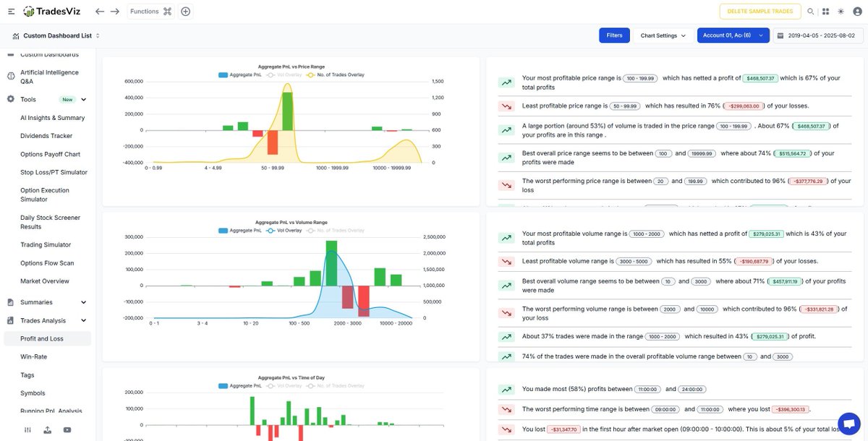The width and height of the screenshot is (868, 441).
Task: Open the Symbols analysis page
Action: [32, 393]
